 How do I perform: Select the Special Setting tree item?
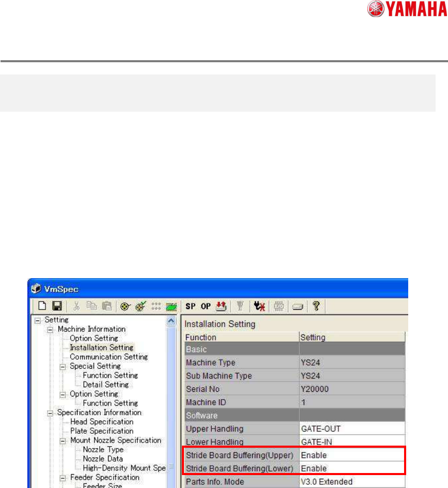click(95, 367)
